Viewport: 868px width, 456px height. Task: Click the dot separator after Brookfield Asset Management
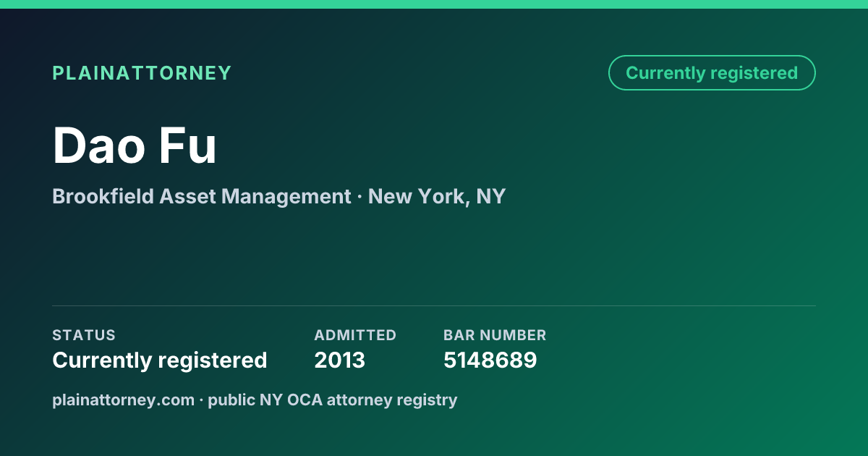click(x=359, y=197)
